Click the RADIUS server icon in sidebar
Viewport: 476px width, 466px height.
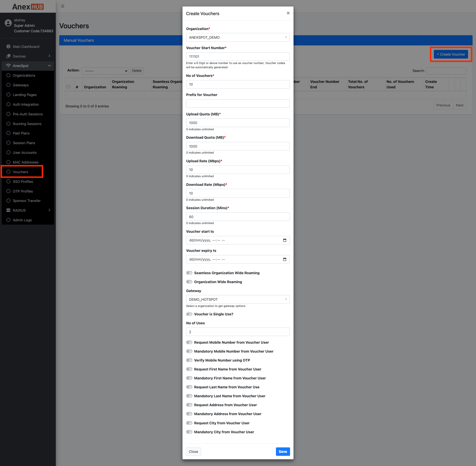8,210
